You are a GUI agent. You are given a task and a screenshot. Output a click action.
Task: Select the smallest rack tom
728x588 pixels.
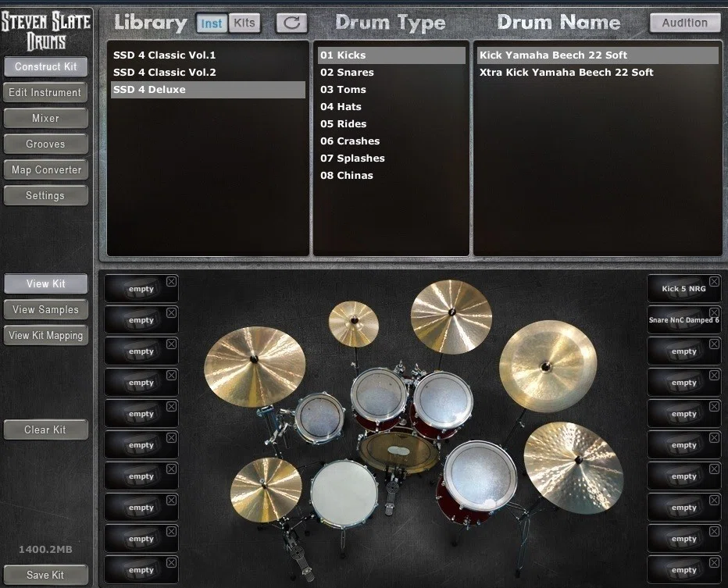pyautogui.click(x=320, y=418)
